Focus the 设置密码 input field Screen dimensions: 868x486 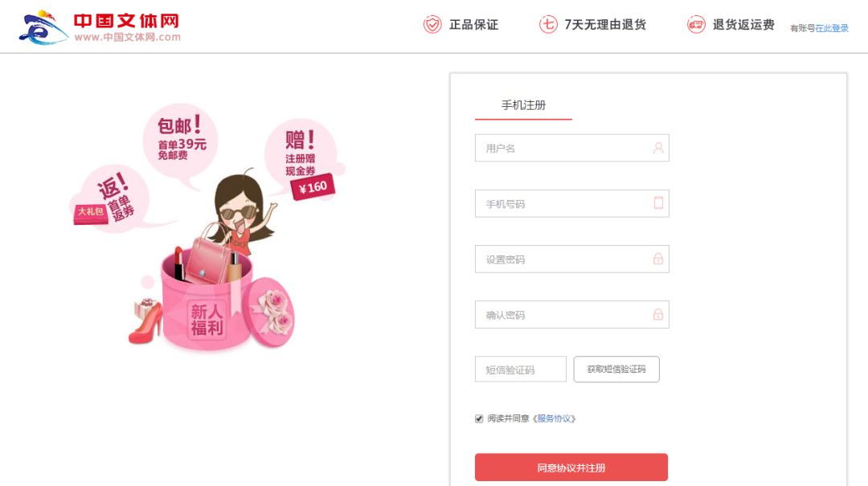pyautogui.click(x=572, y=259)
